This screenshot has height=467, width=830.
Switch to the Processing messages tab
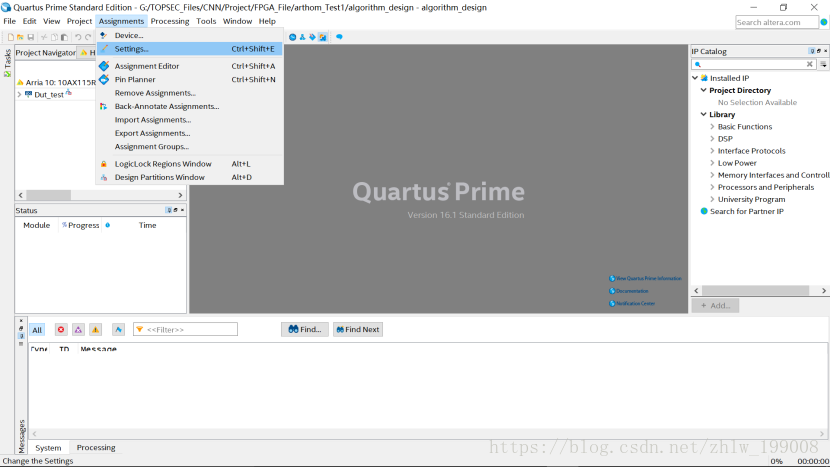click(96, 447)
